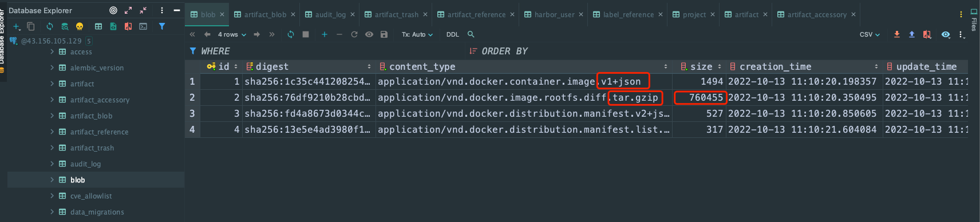Click the red compare icon in grid toolbar
The width and height of the screenshot is (980, 222).
pyautogui.click(x=927, y=34)
